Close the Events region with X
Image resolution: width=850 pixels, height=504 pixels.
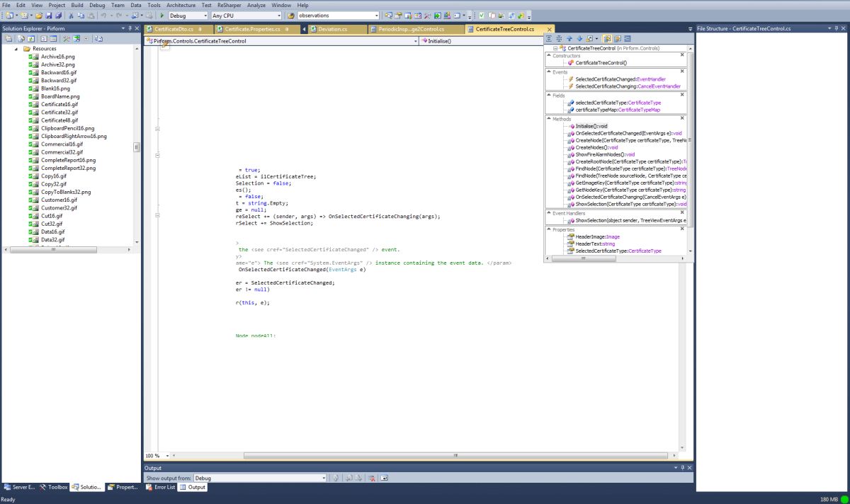(x=682, y=71)
